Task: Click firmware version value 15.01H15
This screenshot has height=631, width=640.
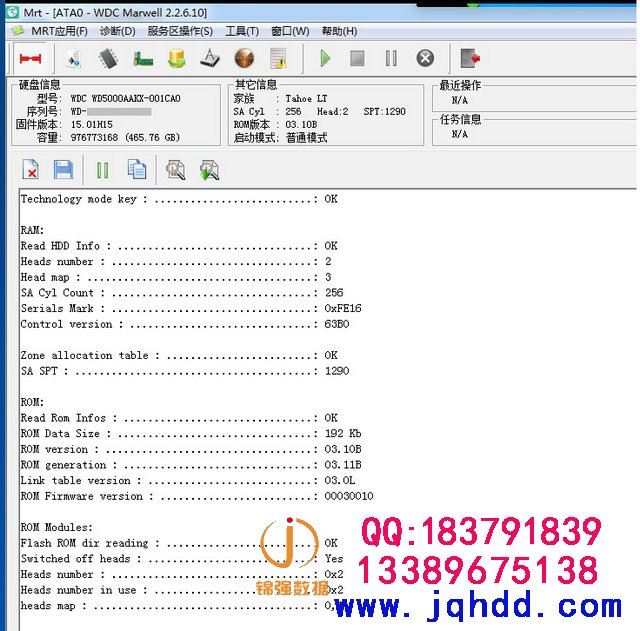Action: pyautogui.click(x=91, y=124)
